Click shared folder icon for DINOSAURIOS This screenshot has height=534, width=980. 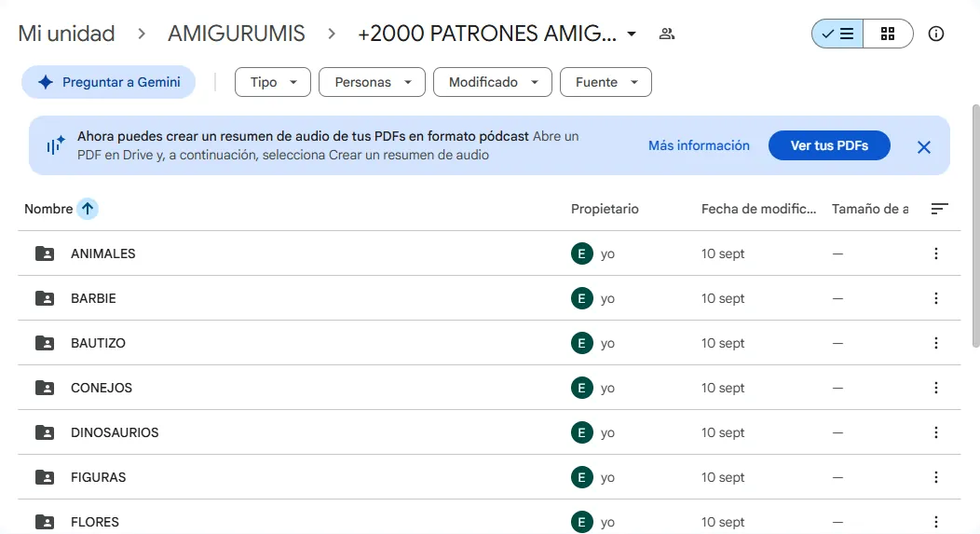tap(45, 432)
